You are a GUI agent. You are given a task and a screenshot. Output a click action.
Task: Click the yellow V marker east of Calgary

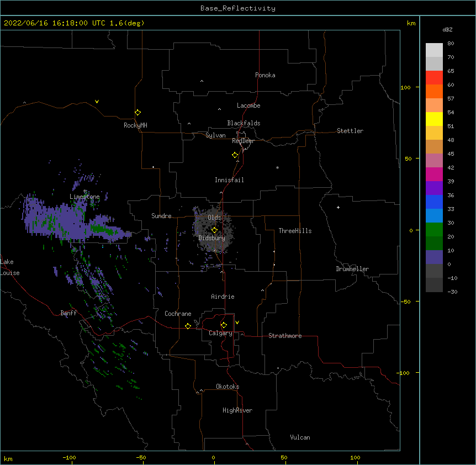237,323
